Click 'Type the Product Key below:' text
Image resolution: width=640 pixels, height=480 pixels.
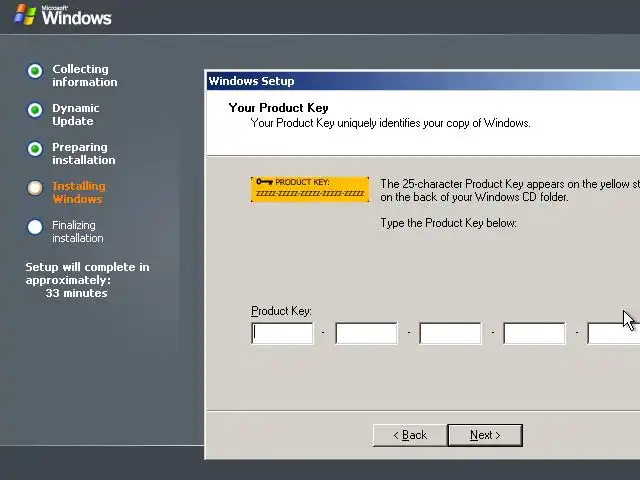tap(448, 223)
